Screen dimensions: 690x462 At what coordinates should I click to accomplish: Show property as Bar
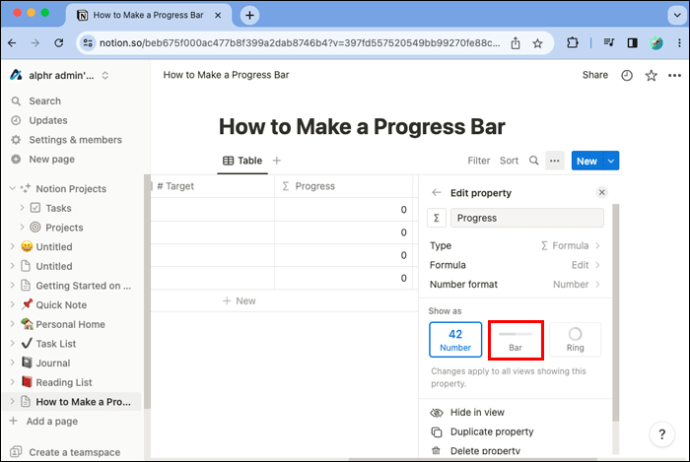pyautogui.click(x=515, y=340)
